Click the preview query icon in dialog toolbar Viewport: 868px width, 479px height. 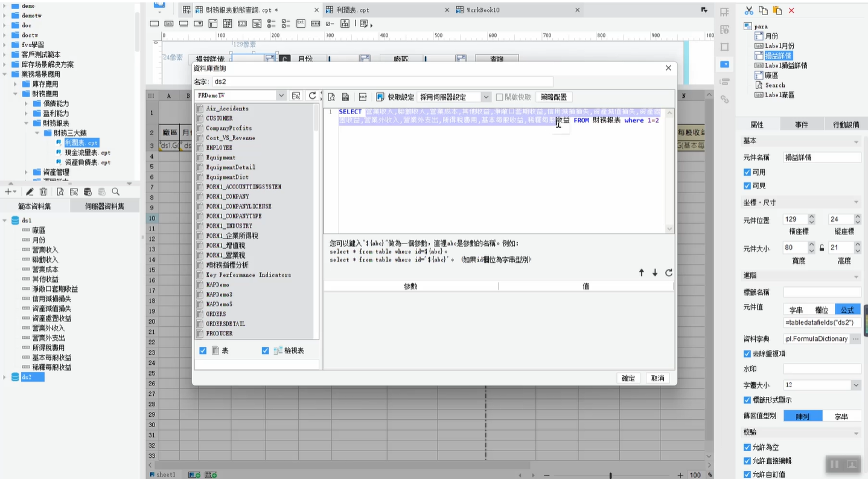pyautogui.click(x=331, y=97)
